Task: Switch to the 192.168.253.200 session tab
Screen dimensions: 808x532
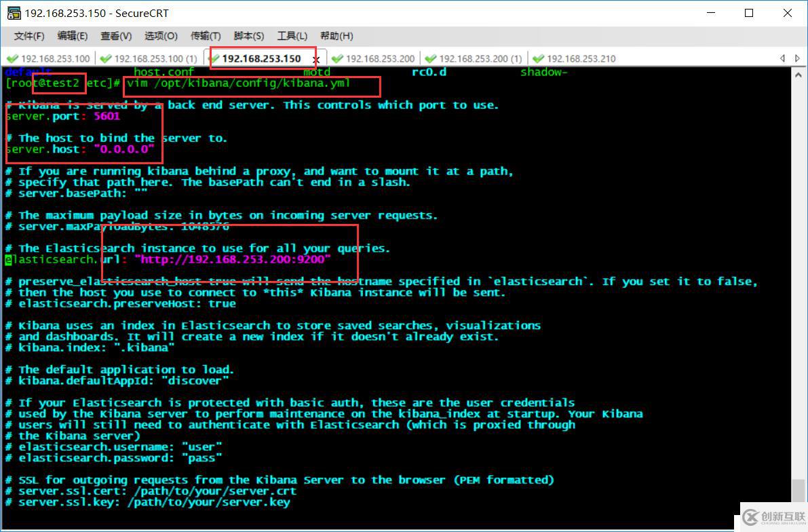Action: coord(374,59)
